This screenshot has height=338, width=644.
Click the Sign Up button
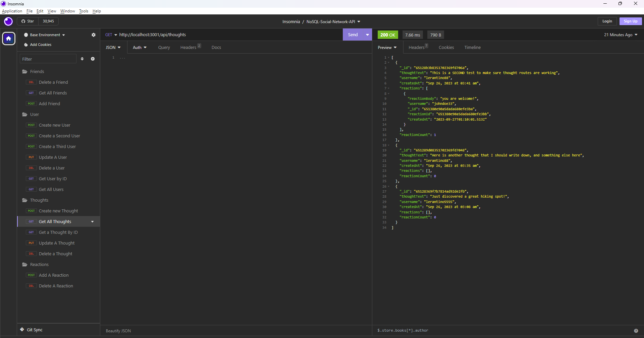coord(631,21)
